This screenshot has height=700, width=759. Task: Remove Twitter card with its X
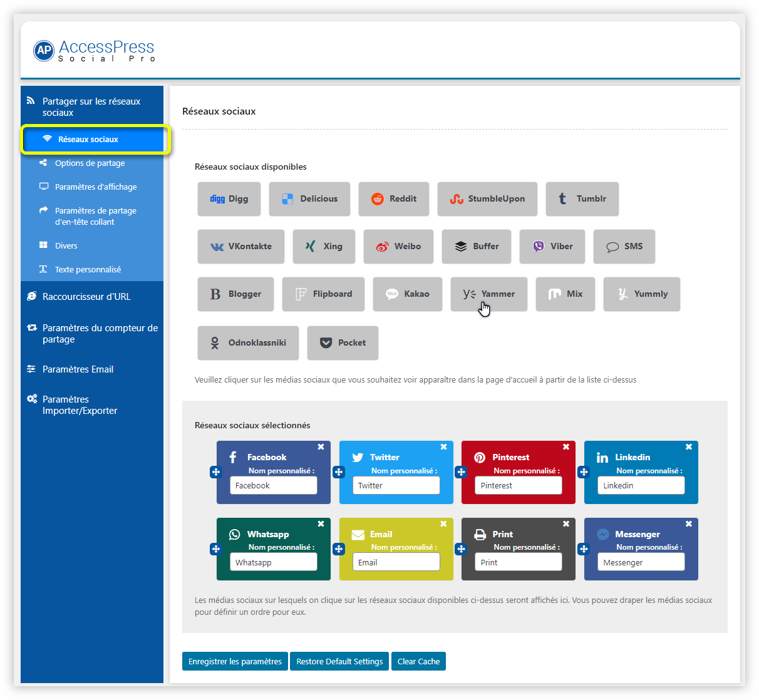(443, 447)
